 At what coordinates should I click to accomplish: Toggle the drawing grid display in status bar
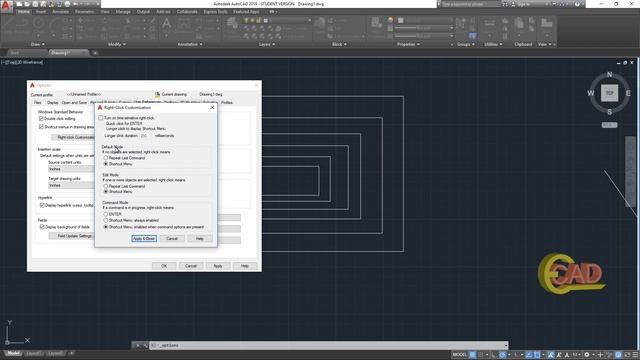(x=472, y=355)
